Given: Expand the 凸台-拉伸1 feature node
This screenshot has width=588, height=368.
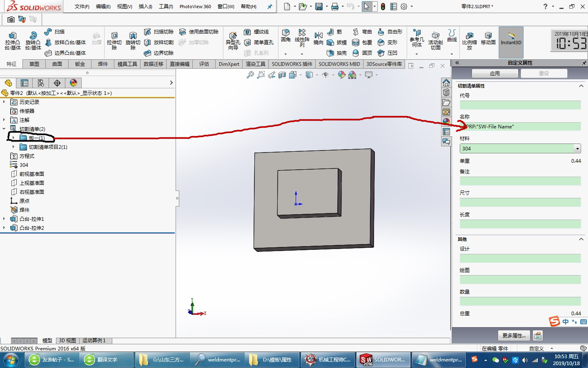Looking at the screenshot, I should [x=4, y=219].
